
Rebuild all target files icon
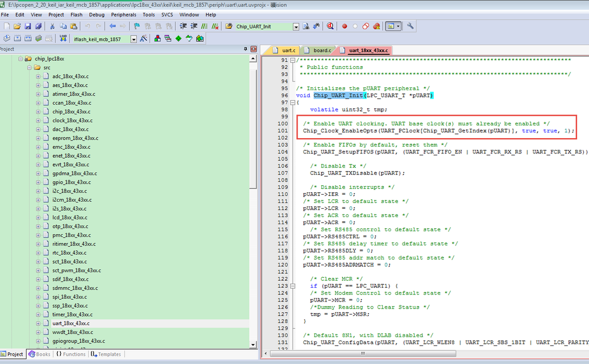(28, 39)
